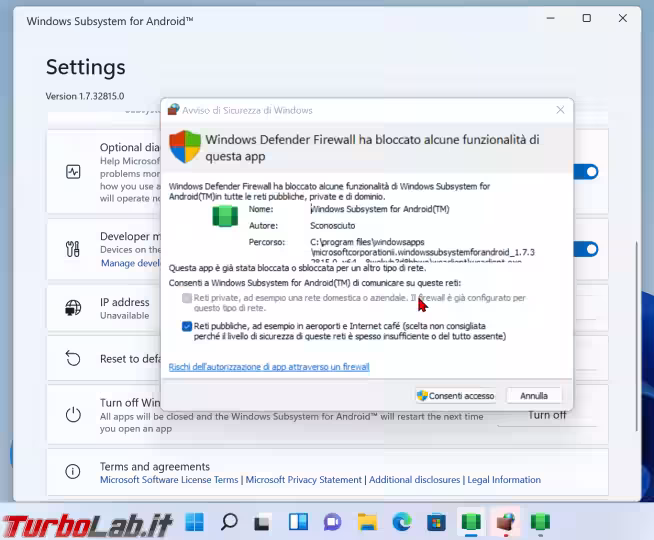Click the rightmost green Android subsystem taskbar icon
This screenshot has width=654, height=540.
click(x=540, y=522)
